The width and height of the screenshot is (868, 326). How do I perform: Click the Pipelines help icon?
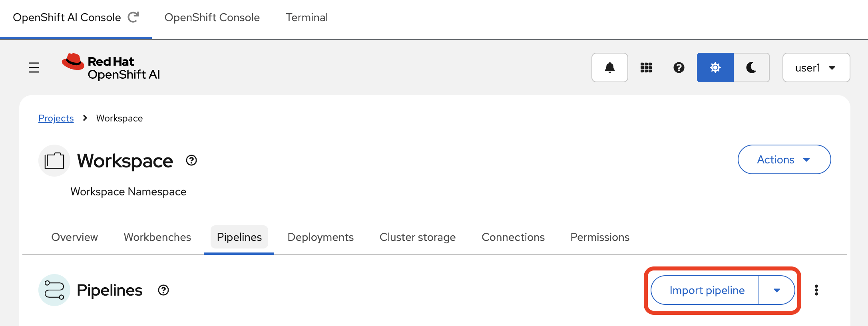click(x=163, y=290)
